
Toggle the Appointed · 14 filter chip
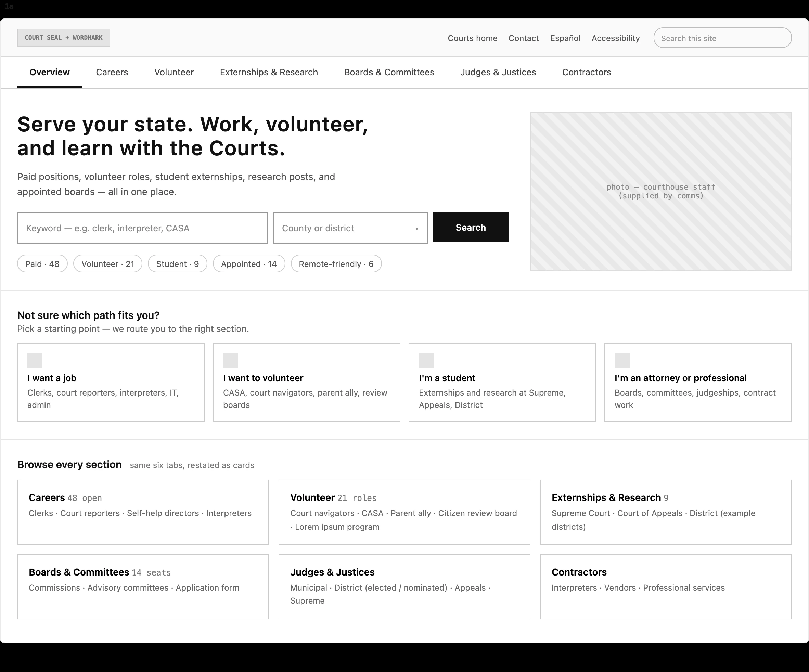[x=249, y=264]
